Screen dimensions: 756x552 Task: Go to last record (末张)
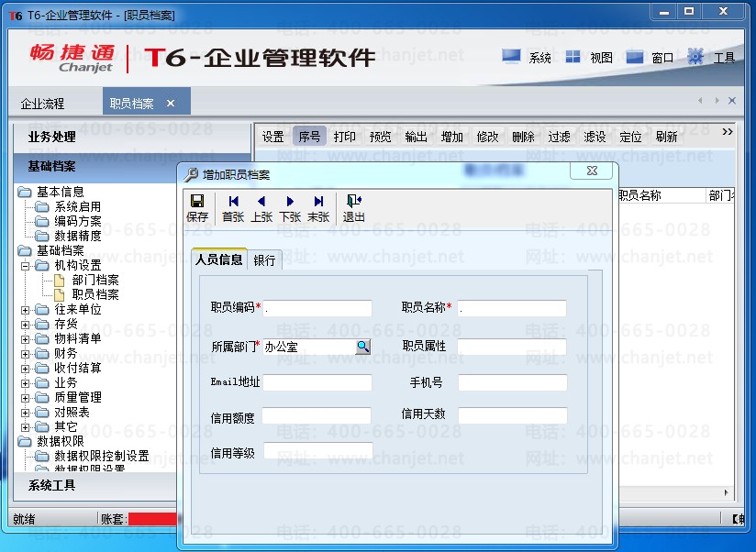[x=318, y=208]
